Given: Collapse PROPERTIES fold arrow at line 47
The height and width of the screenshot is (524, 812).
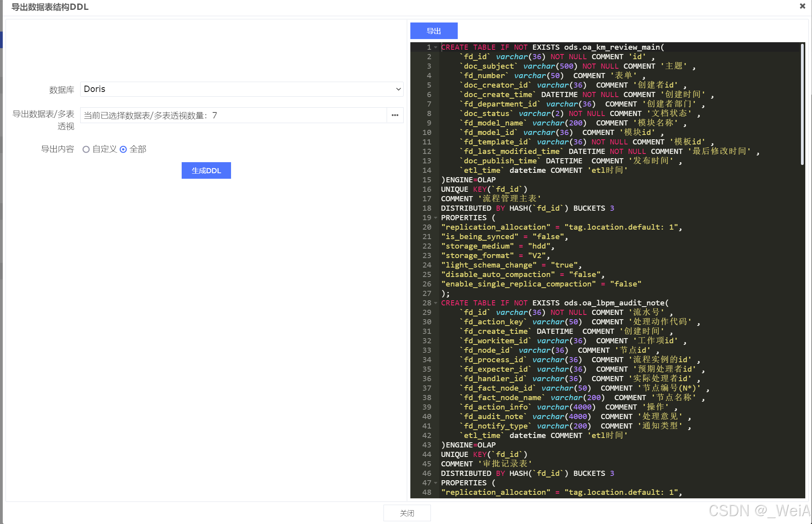Looking at the screenshot, I should tap(436, 483).
